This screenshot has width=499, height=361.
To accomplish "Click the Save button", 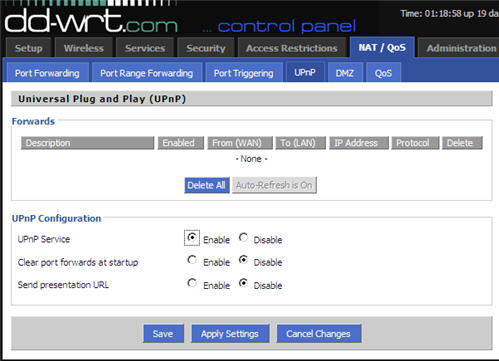I will pyautogui.click(x=163, y=334).
